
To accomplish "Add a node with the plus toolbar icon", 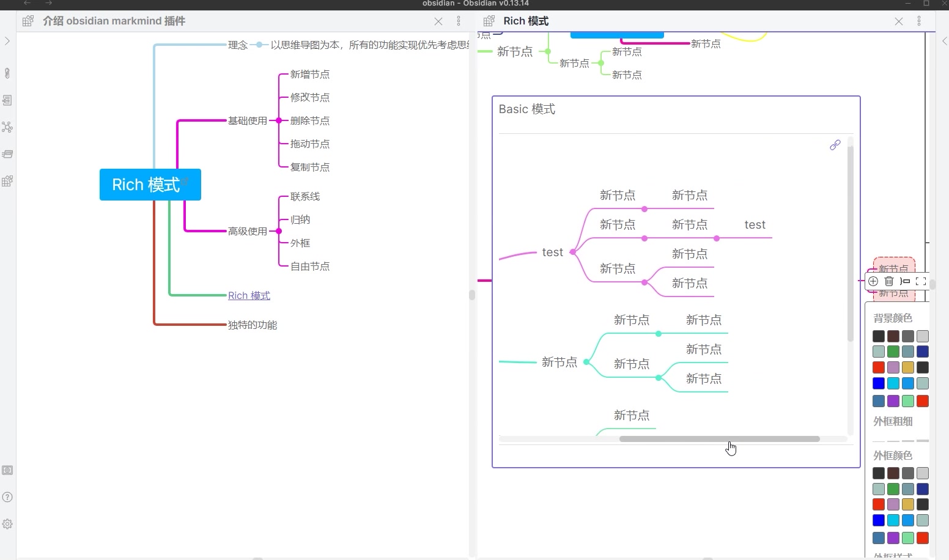I will click(x=873, y=281).
